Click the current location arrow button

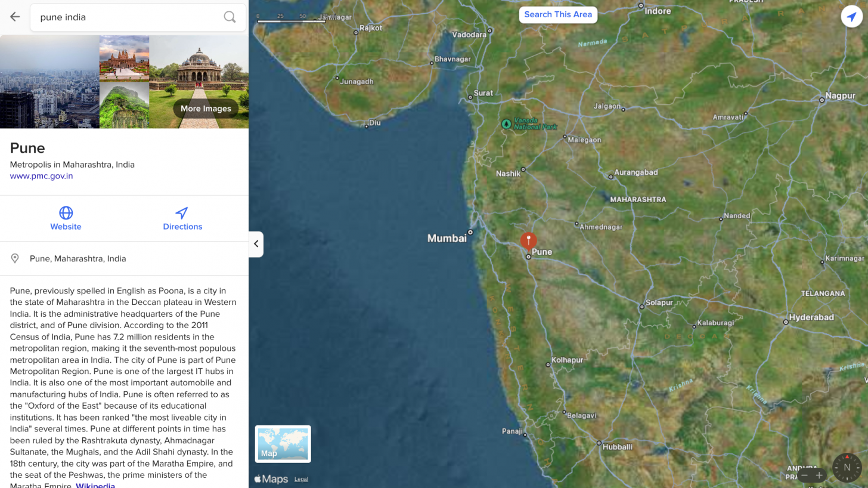[x=851, y=17]
